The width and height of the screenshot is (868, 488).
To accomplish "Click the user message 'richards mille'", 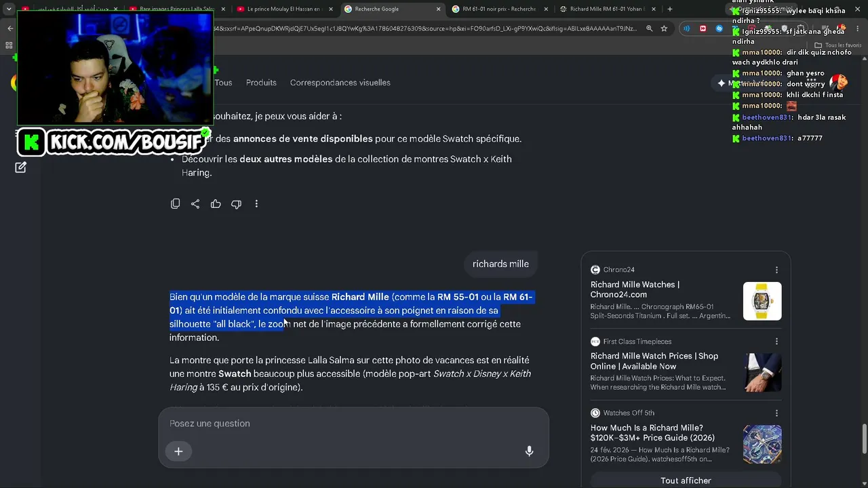I will point(500,264).
